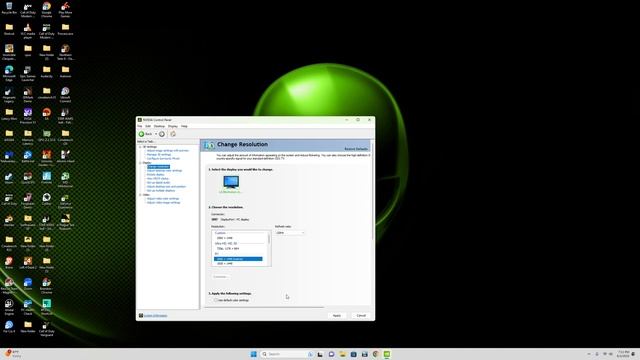Open Adjust video image settings
The height and width of the screenshot is (360, 640).
(x=163, y=202)
